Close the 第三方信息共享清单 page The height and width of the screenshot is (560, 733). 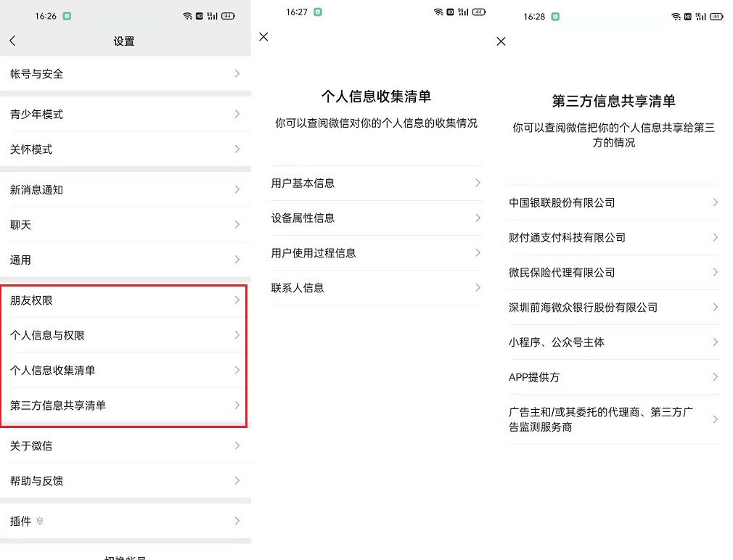(x=501, y=41)
